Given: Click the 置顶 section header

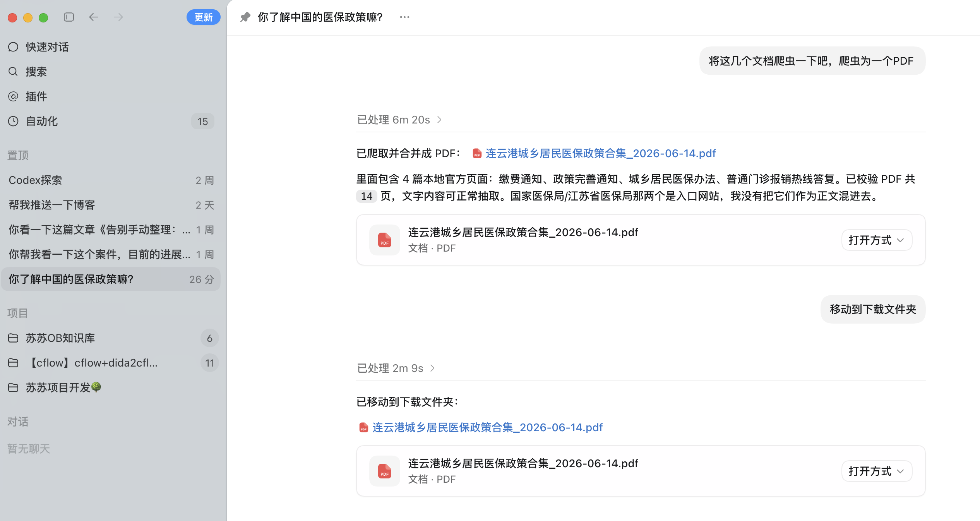Looking at the screenshot, I should coord(18,155).
